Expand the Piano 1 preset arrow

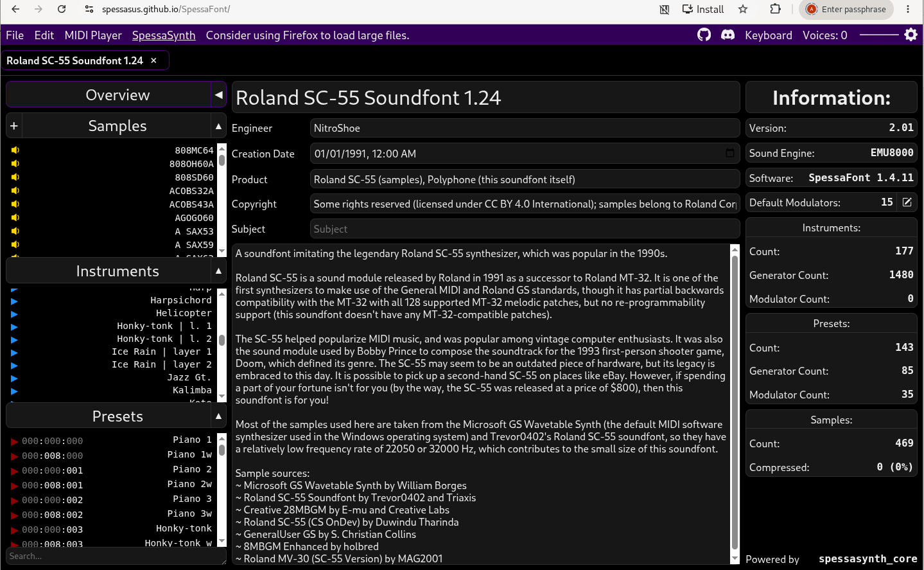(x=14, y=441)
